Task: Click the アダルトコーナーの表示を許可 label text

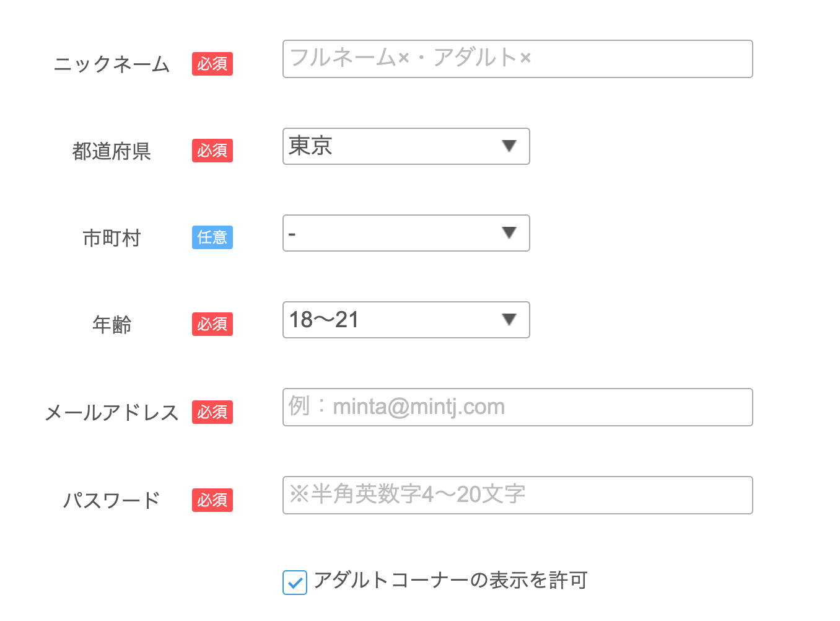Action: pos(450,581)
